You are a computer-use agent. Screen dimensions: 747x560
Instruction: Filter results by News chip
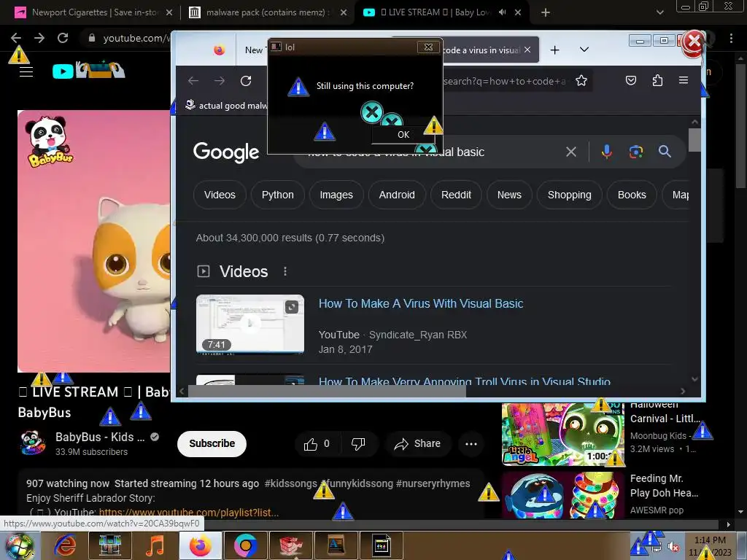coord(509,195)
